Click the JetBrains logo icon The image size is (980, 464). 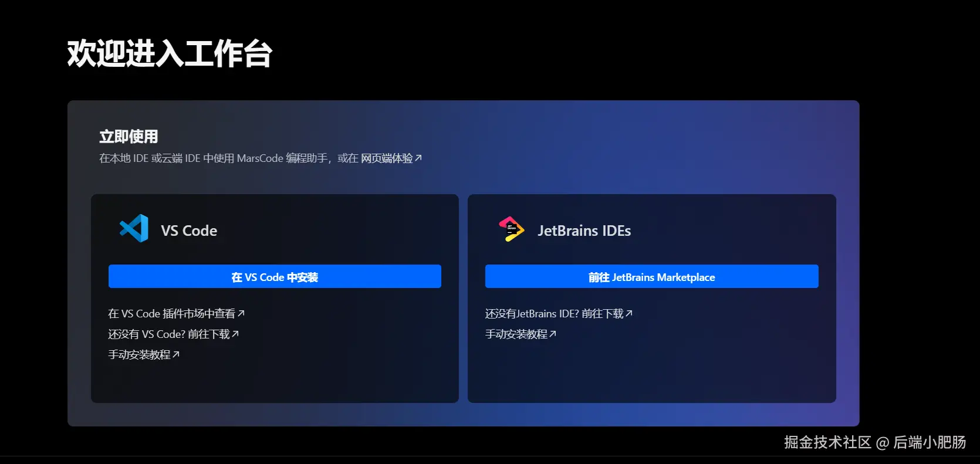point(511,229)
